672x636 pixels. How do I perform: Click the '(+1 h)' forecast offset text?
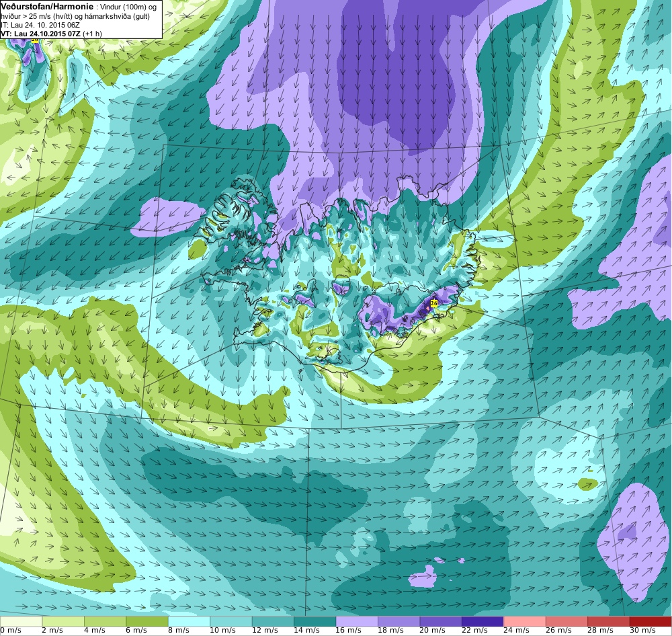(93, 34)
